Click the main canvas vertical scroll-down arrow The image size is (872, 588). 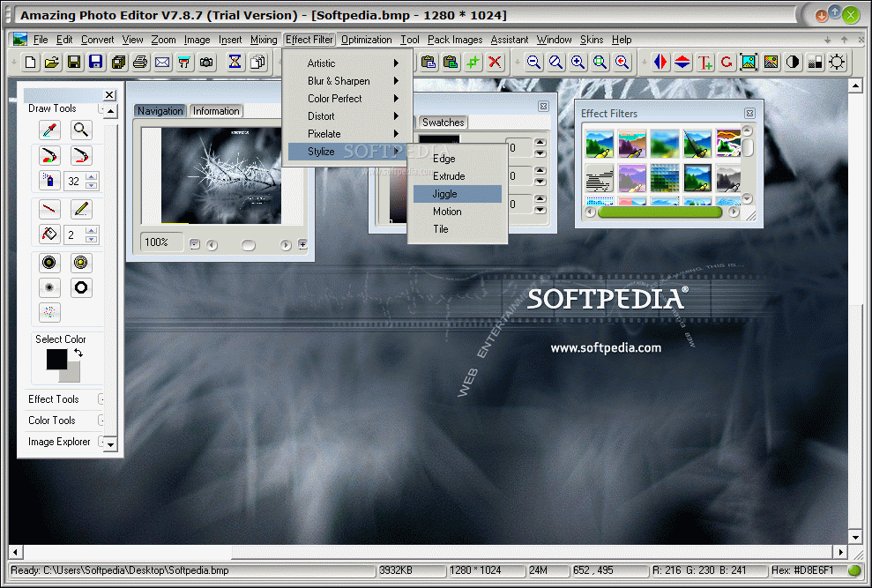point(855,538)
